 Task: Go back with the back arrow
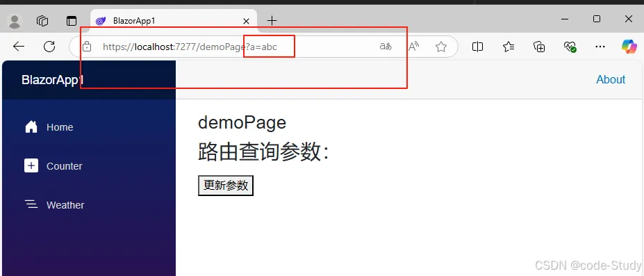click(19, 47)
